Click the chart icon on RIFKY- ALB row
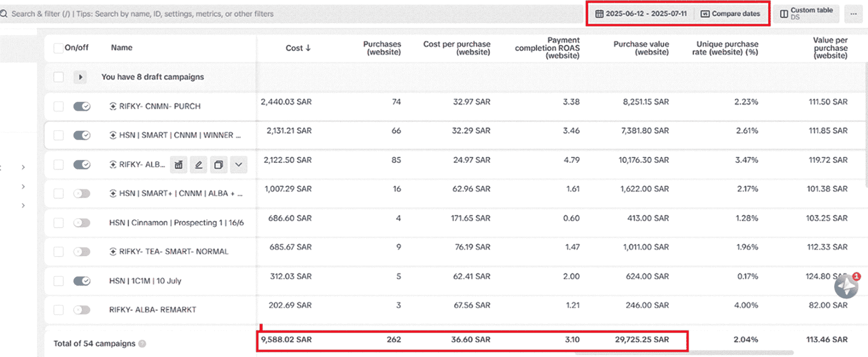 pos(178,165)
